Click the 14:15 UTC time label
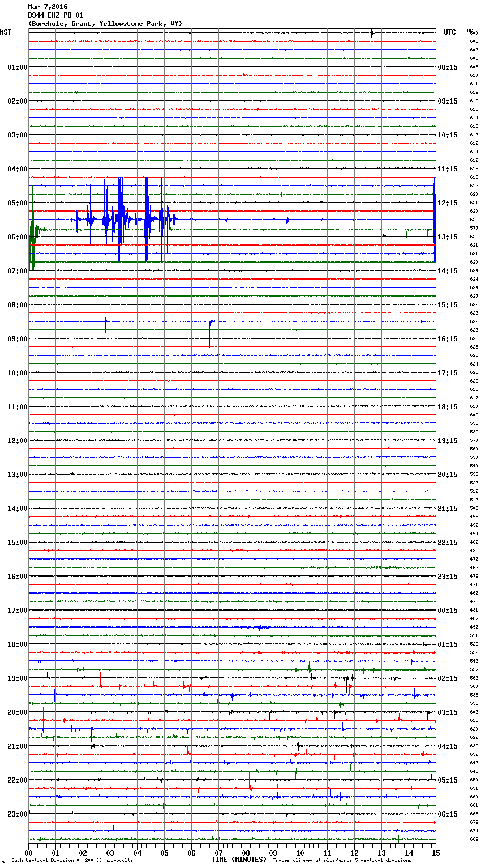Image resolution: width=481 pixels, height=868 pixels. (x=448, y=271)
